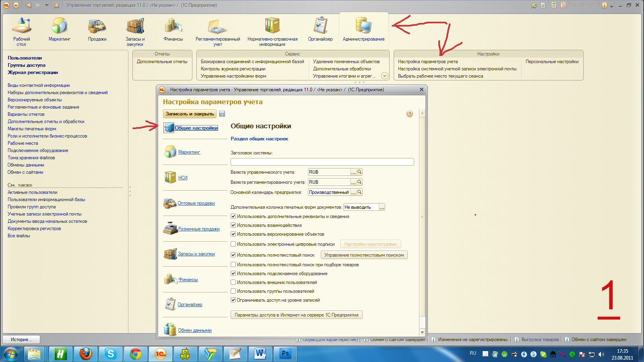
Task: Open Firefox from the Windows taskbar
Action: pyautogui.click(x=85, y=354)
